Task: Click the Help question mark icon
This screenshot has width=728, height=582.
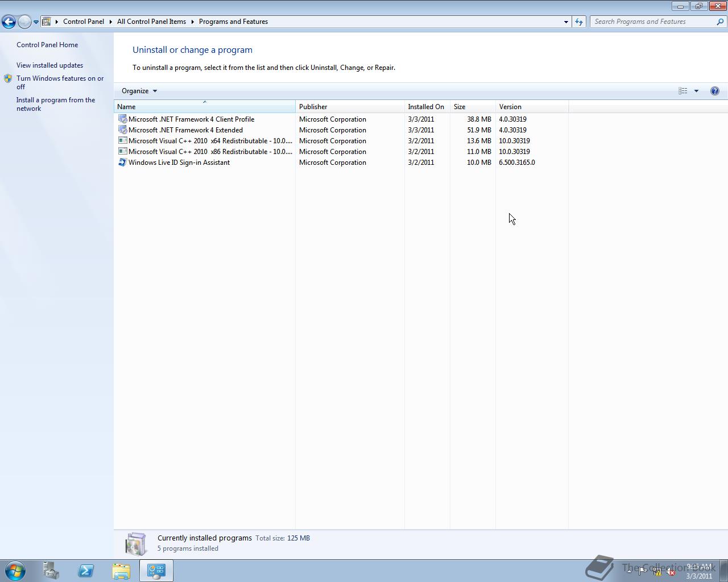Action: [x=715, y=91]
